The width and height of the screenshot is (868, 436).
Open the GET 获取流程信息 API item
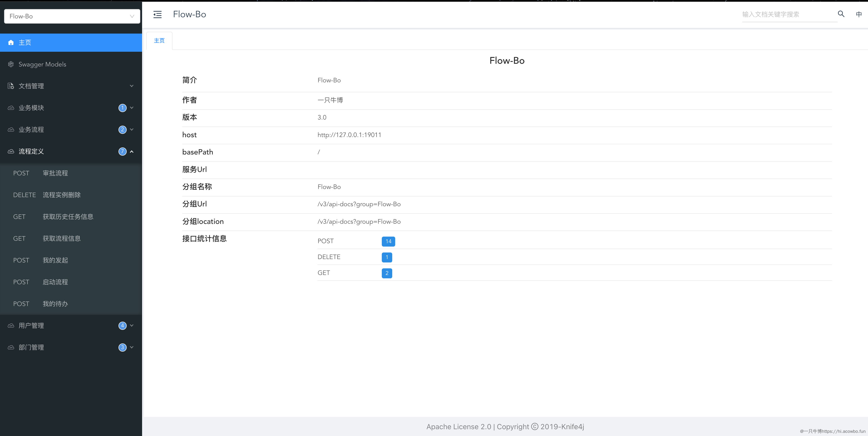click(61, 238)
